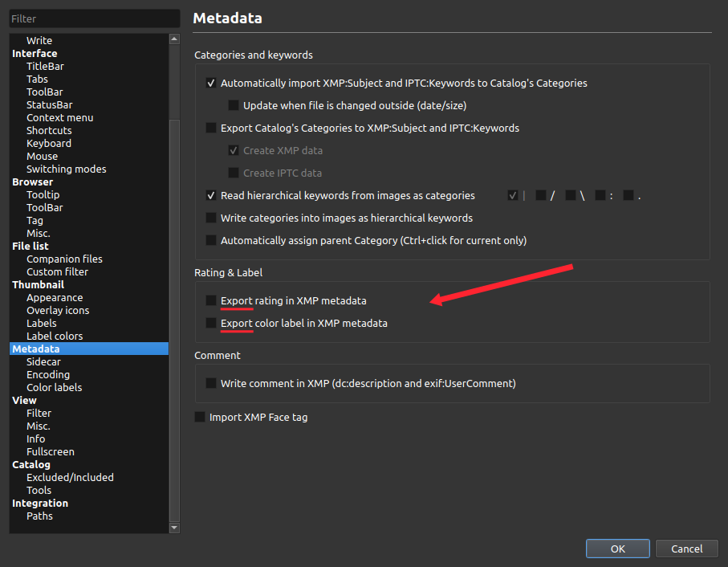Click the settings tree scroll down arrow
This screenshot has width=728, height=567.
click(x=174, y=528)
